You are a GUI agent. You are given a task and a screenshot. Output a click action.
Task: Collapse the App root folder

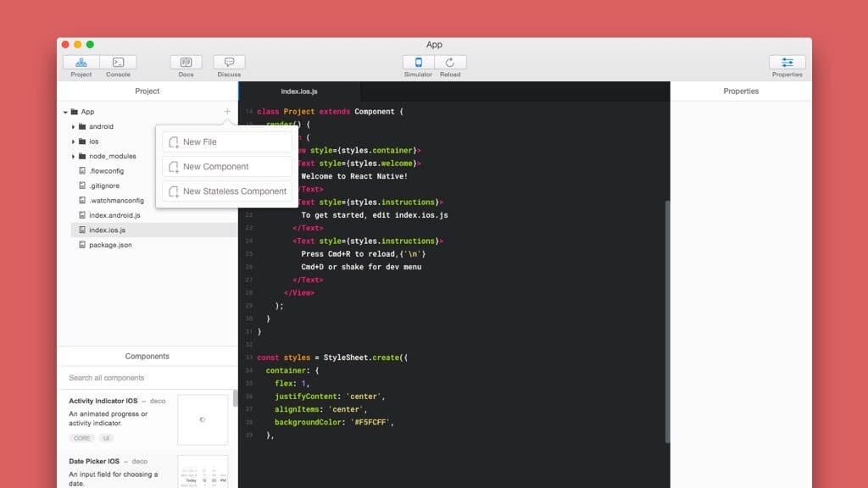[65, 112]
